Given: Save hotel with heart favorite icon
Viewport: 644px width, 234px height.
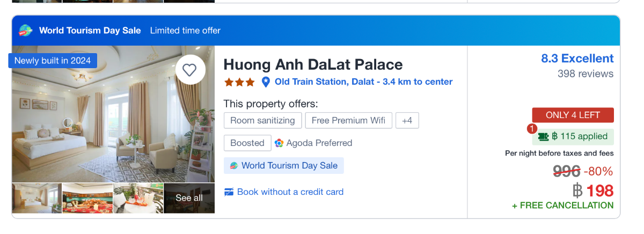Looking at the screenshot, I should (x=190, y=70).
